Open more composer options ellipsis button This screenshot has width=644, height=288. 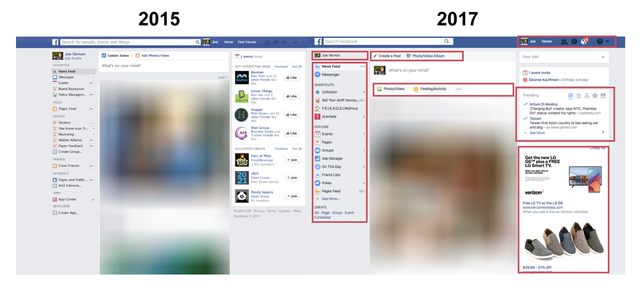click(458, 89)
